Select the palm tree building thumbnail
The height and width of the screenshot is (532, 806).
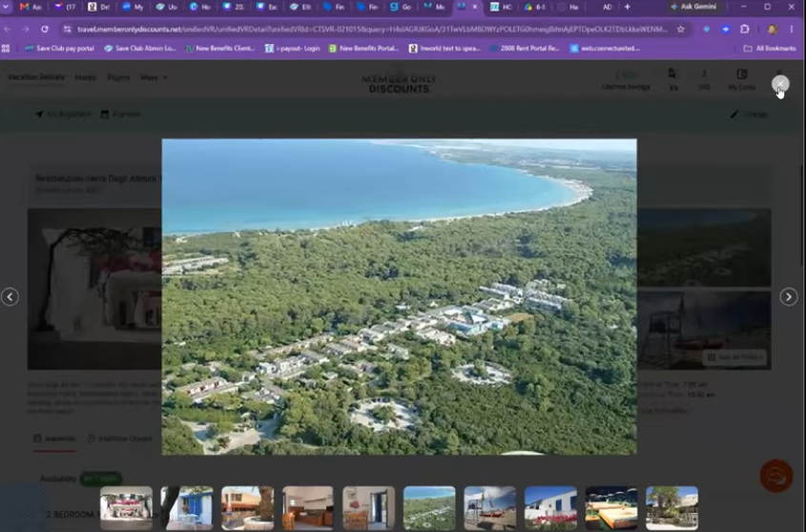pos(672,508)
